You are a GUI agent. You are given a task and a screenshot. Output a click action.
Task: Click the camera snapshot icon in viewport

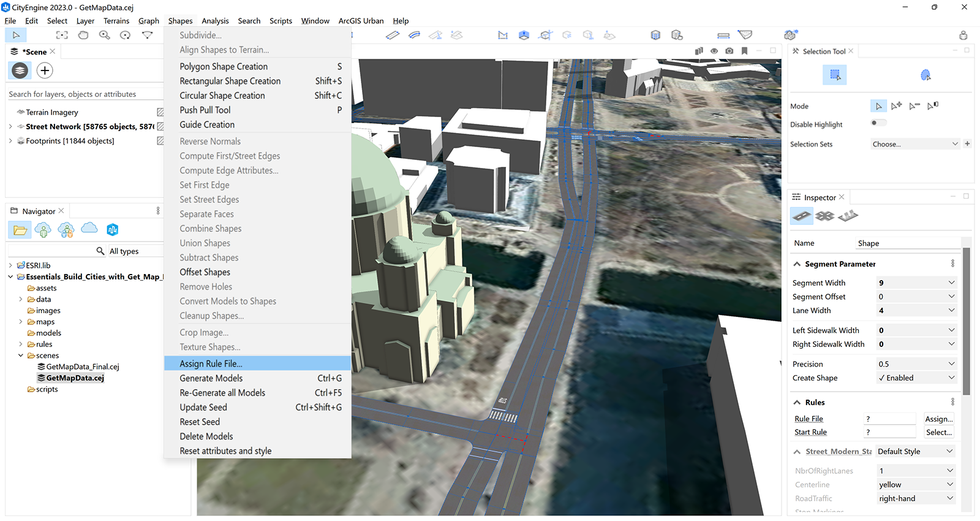click(729, 51)
